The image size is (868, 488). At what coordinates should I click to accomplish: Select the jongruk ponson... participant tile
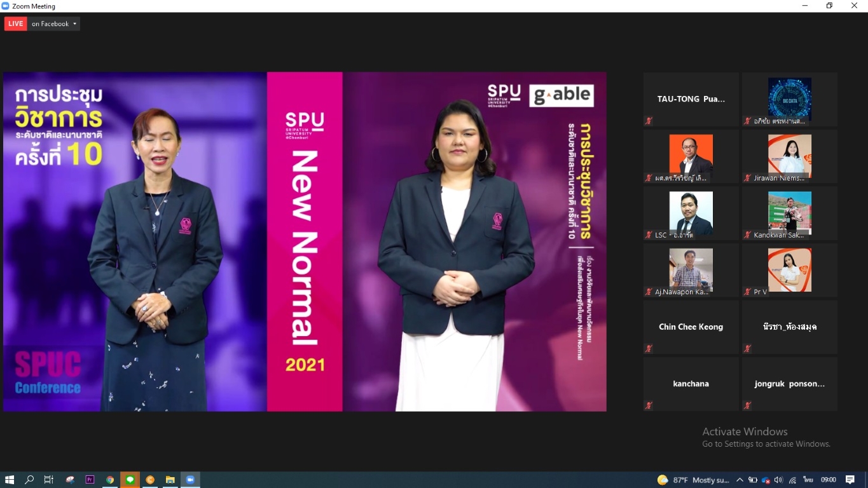790,384
